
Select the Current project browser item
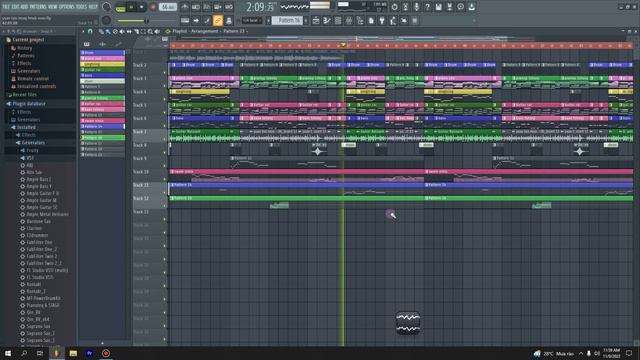pyautogui.click(x=28, y=40)
